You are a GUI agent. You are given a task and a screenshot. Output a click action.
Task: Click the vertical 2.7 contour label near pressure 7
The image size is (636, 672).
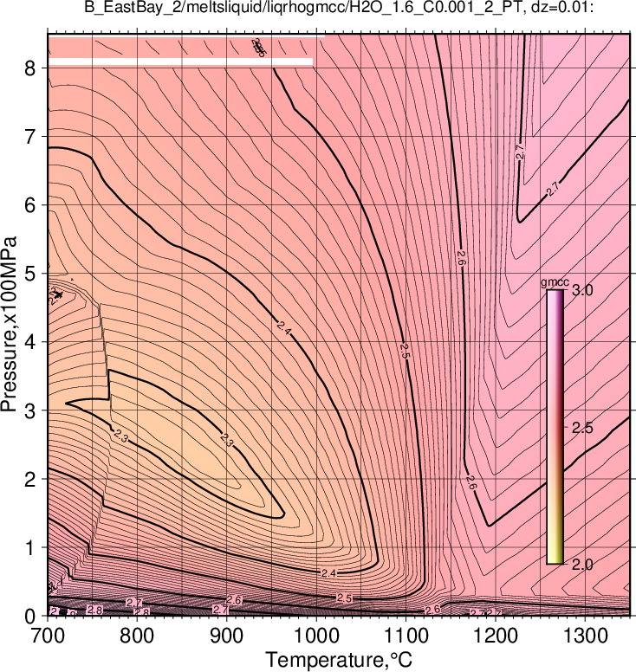[520, 152]
